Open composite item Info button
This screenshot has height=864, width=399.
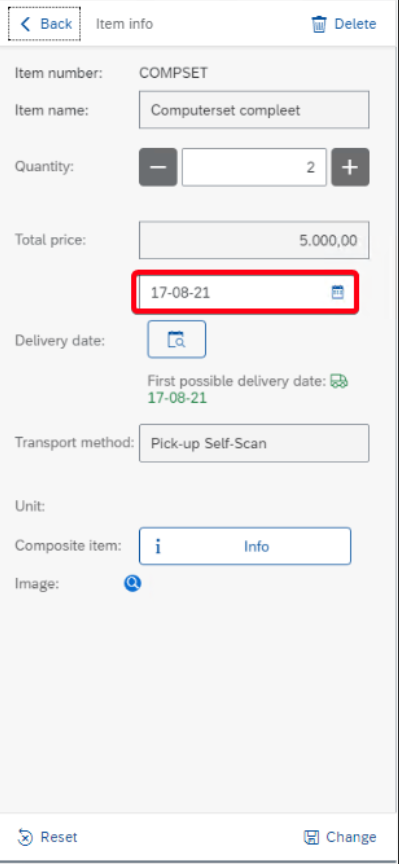click(245, 546)
